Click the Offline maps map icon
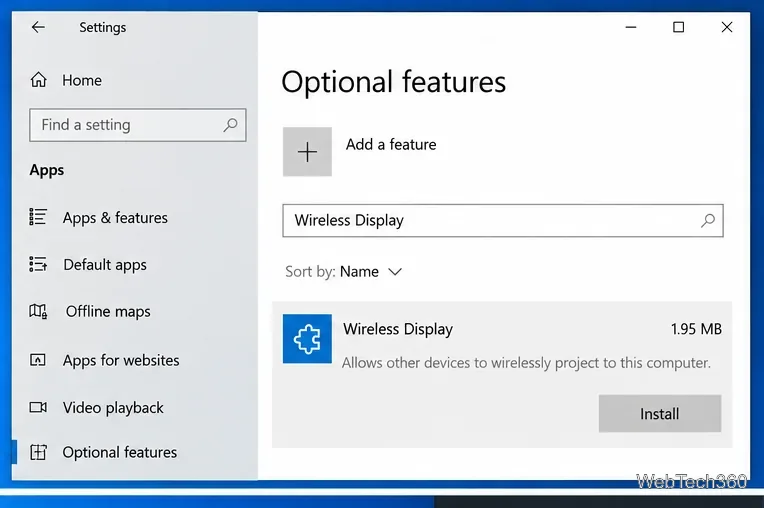 pos(38,311)
